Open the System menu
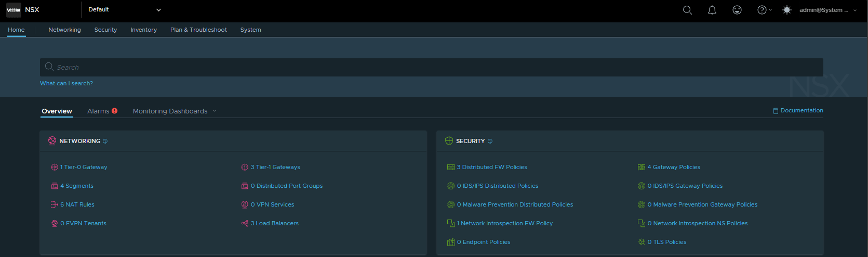 [x=250, y=30]
